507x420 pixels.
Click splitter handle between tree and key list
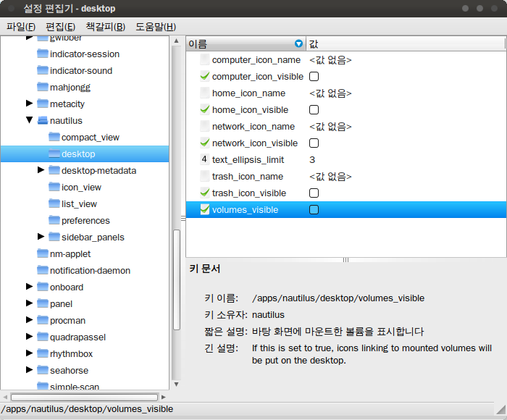point(183,219)
